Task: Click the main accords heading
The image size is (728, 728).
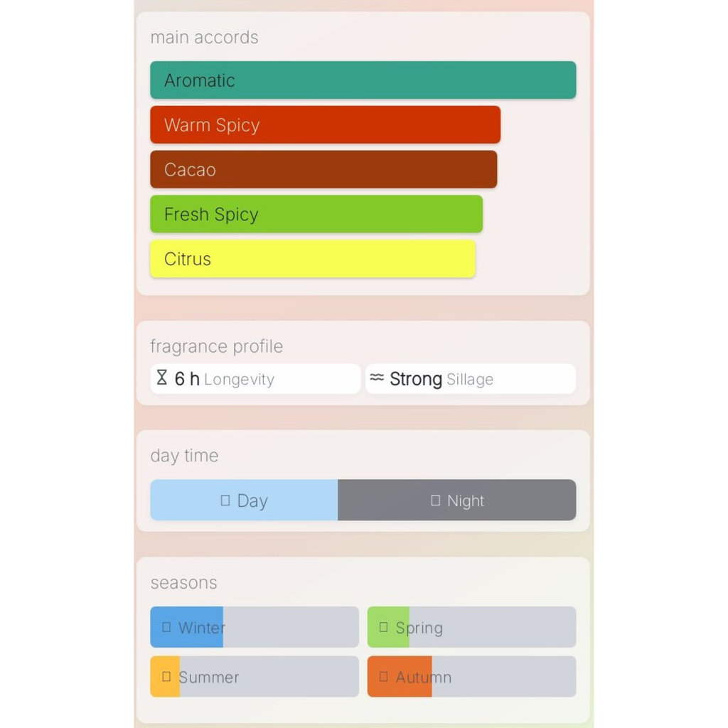Action: tap(204, 38)
